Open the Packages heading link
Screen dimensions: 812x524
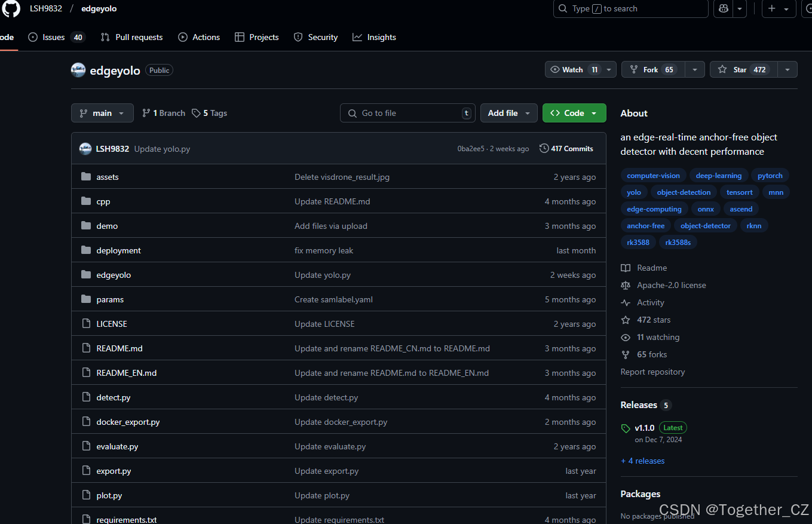[x=641, y=494]
